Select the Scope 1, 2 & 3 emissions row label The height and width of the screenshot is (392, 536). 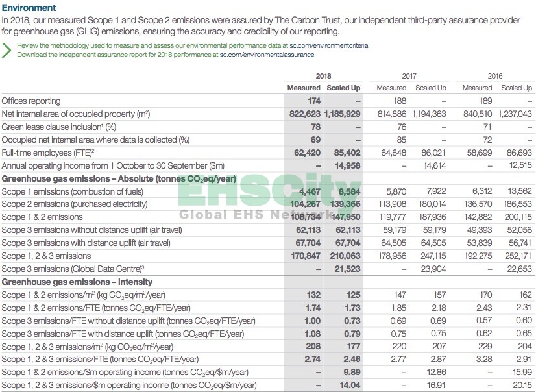[43, 256]
